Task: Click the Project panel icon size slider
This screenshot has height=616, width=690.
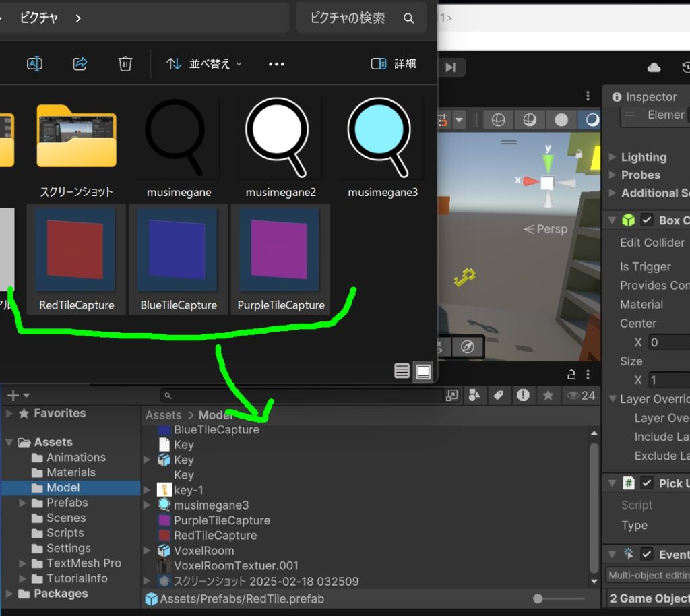Action: [537, 599]
